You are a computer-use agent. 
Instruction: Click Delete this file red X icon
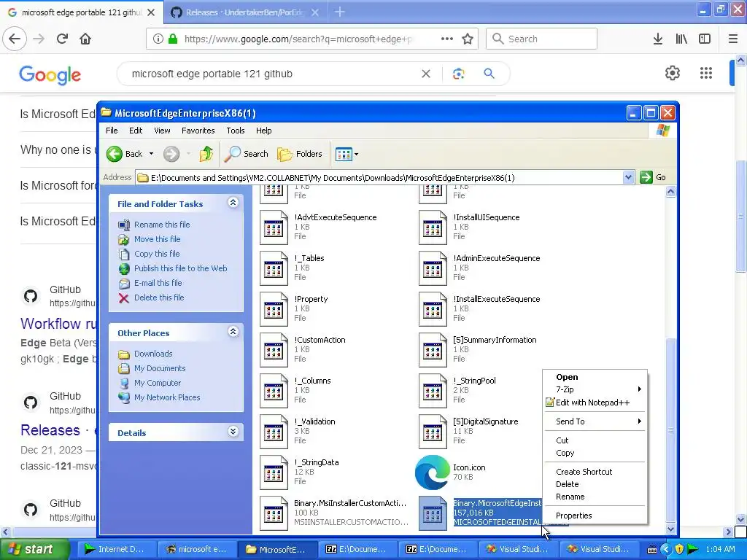click(124, 298)
